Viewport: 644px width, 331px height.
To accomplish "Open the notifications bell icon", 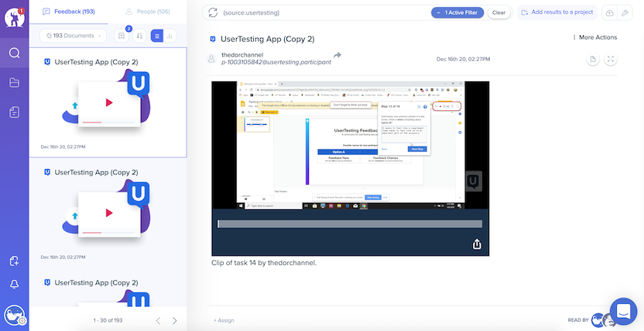I will 15,284.
